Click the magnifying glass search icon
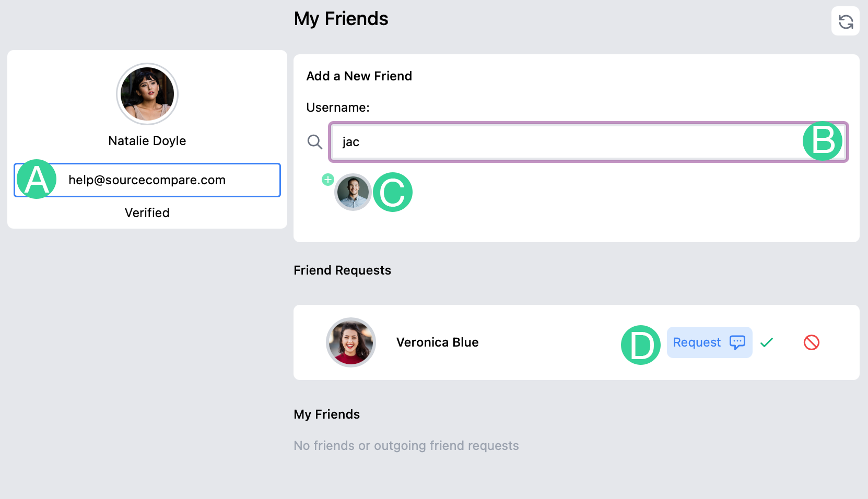This screenshot has width=868, height=499. pyautogui.click(x=315, y=141)
